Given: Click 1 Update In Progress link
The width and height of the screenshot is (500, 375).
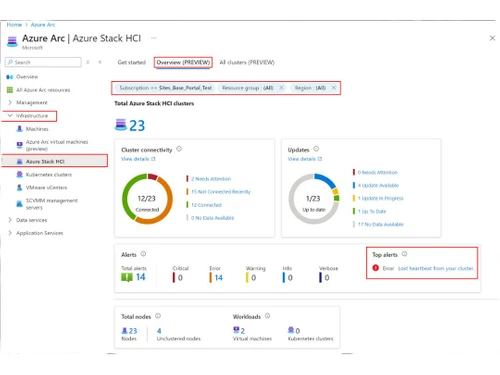Looking at the screenshot, I should click(380, 198).
